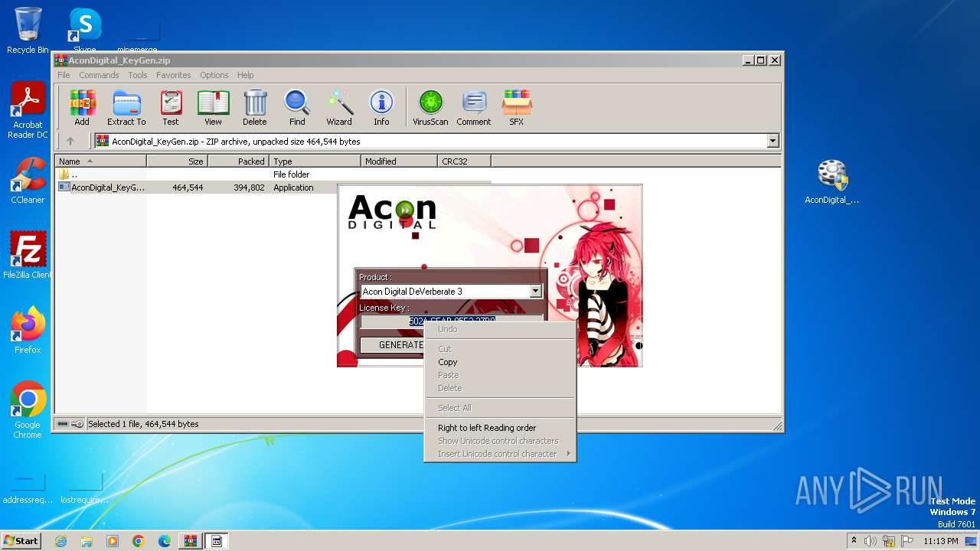Image resolution: width=980 pixels, height=551 pixels.
Task: Select the lostrequire desktop file
Action: click(84, 490)
